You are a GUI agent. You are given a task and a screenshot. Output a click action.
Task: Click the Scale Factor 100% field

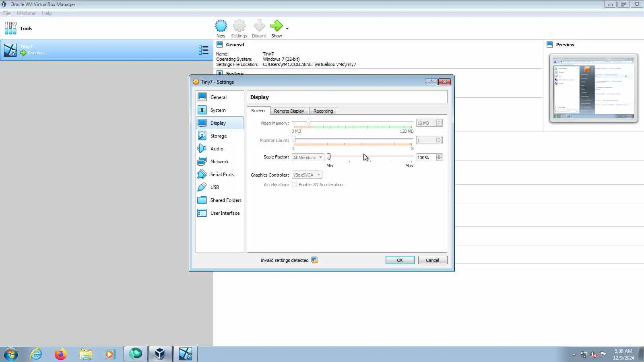click(426, 158)
